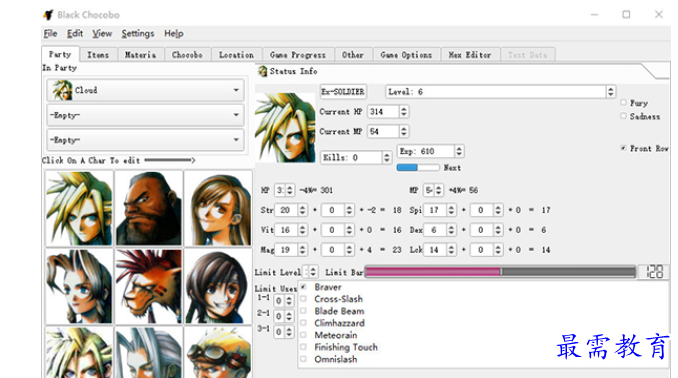
Task: Toggle the Front Row checkbox
Action: click(x=624, y=148)
